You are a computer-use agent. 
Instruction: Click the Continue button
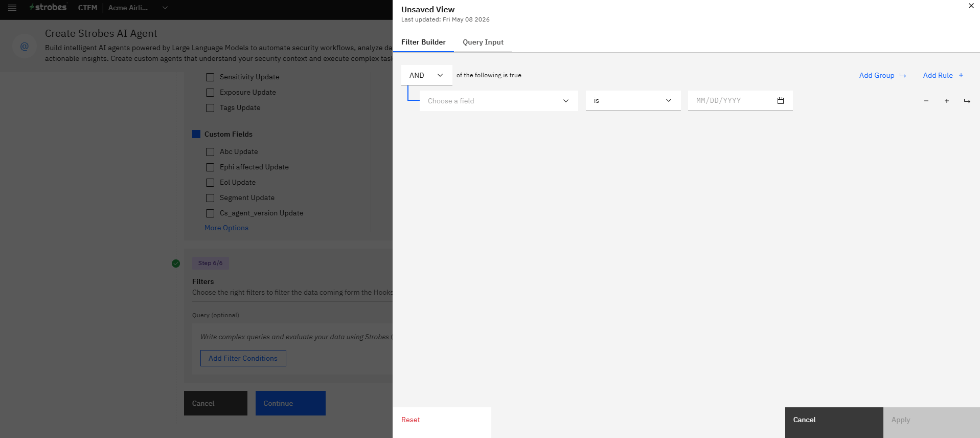point(290,403)
